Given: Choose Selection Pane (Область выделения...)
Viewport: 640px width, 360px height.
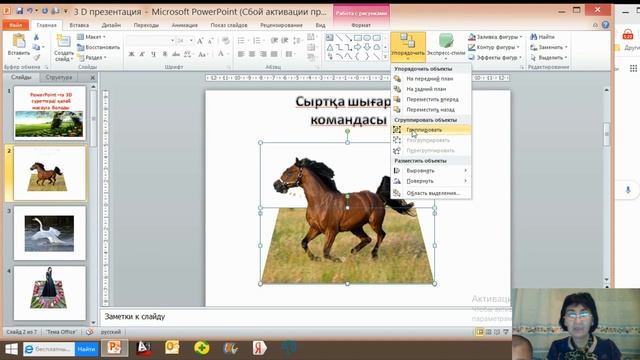Looking at the screenshot, I should coord(431,193).
